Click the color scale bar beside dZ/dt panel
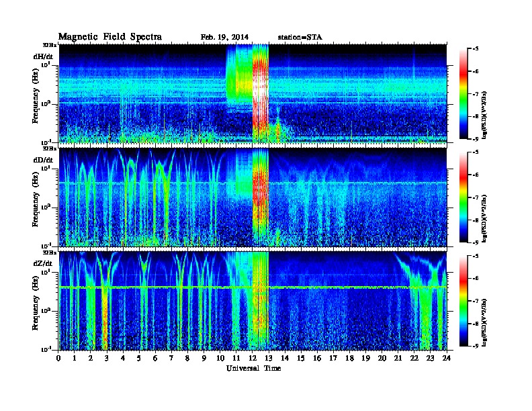 pos(463,301)
